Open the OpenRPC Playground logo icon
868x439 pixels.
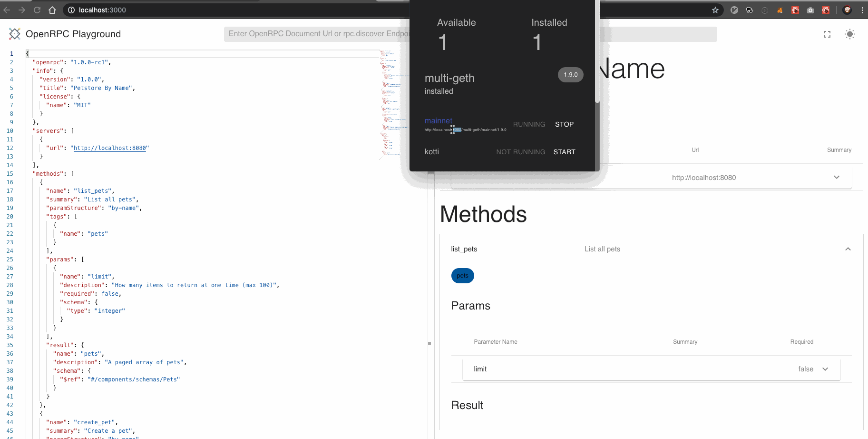pos(14,34)
